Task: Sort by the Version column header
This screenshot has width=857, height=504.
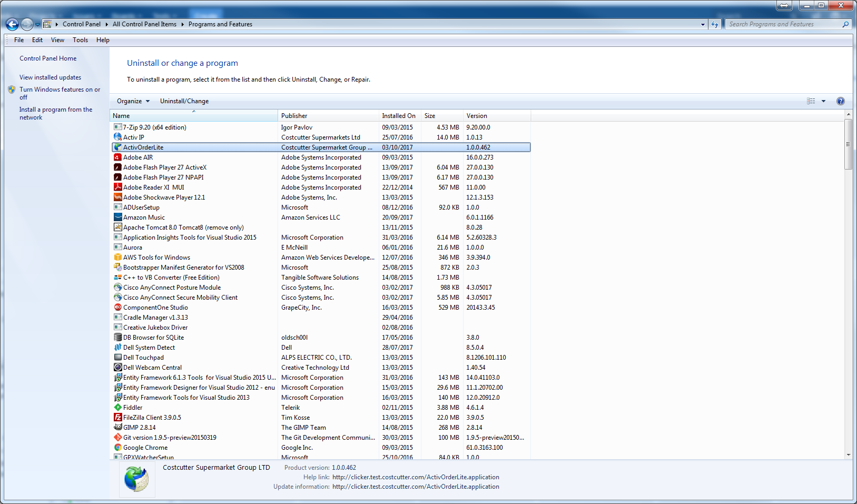Action: 497,115
